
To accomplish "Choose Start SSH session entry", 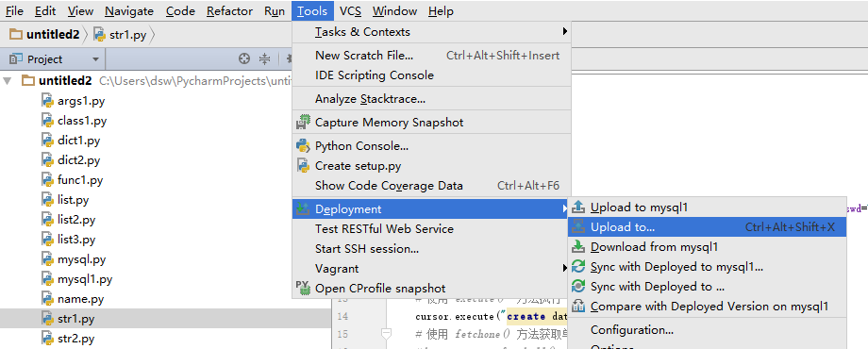I will (x=431, y=249).
